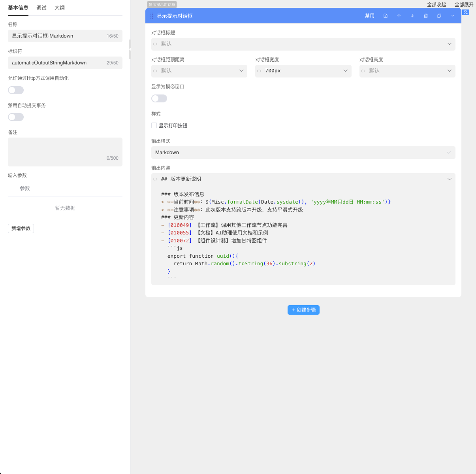
Task: Switch to the 大纲 tab
Action: point(60,8)
